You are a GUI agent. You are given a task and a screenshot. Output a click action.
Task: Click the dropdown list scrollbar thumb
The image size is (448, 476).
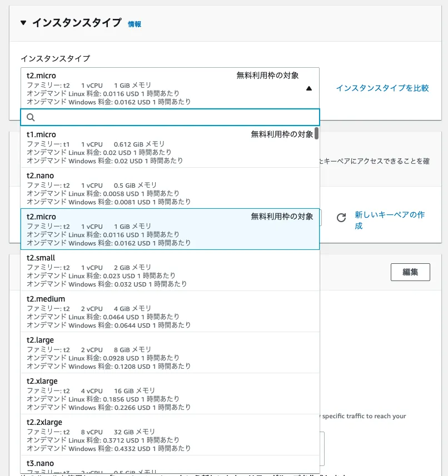[x=316, y=133]
